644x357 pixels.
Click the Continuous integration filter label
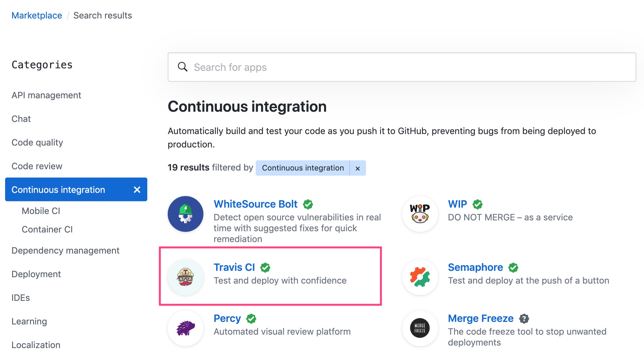coord(303,168)
